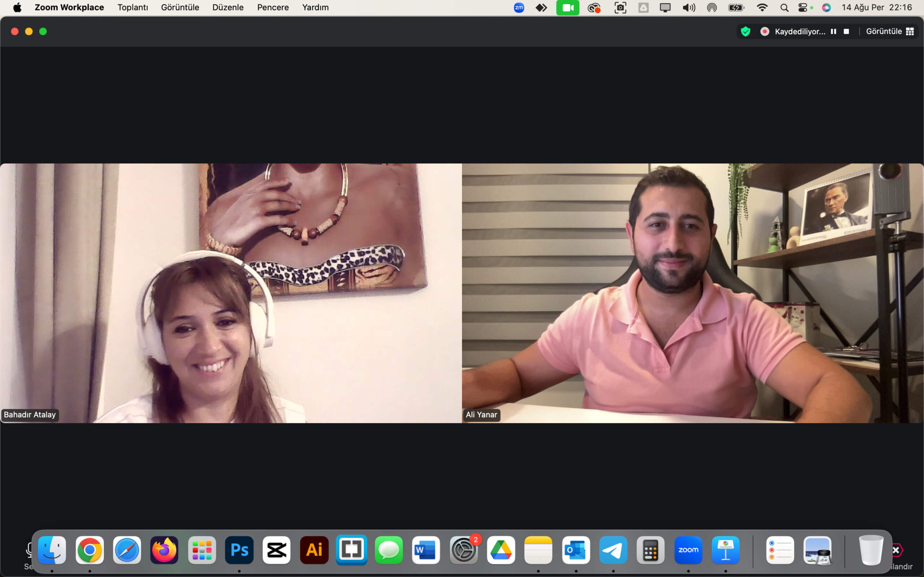
Task: Open Telegram from the Dock
Action: pos(613,550)
